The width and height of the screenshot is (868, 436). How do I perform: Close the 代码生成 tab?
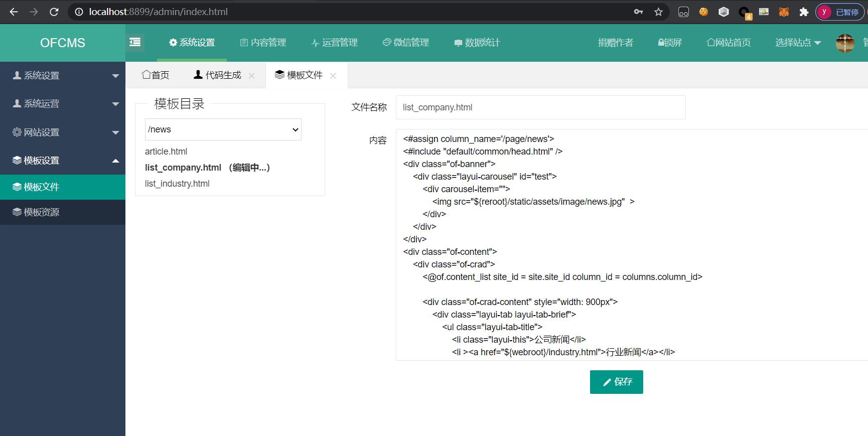coord(252,76)
